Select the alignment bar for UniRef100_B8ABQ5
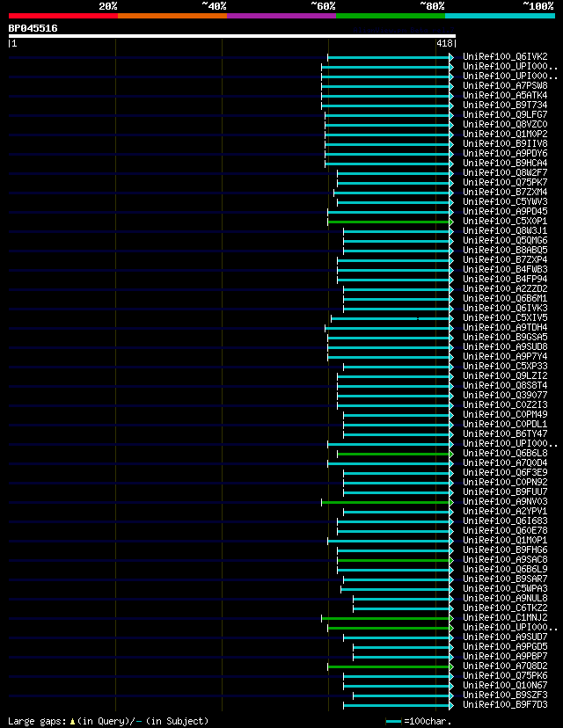This screenshot has height=728, width=563. point(398,251)
